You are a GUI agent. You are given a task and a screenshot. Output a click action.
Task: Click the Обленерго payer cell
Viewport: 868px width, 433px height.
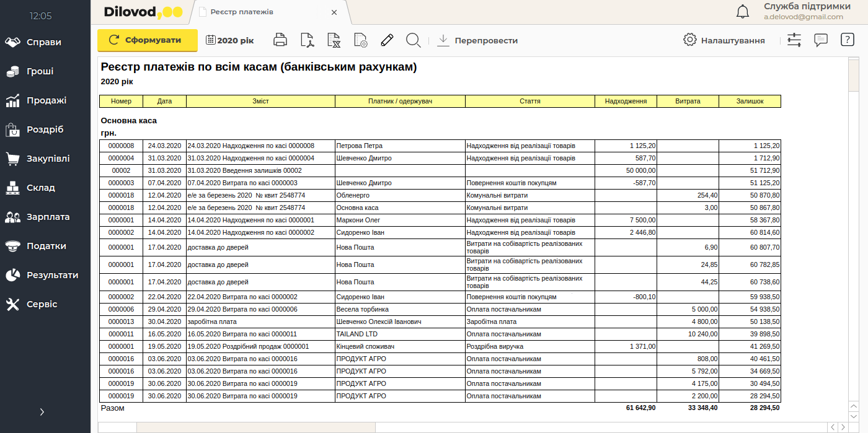[401, 195]
